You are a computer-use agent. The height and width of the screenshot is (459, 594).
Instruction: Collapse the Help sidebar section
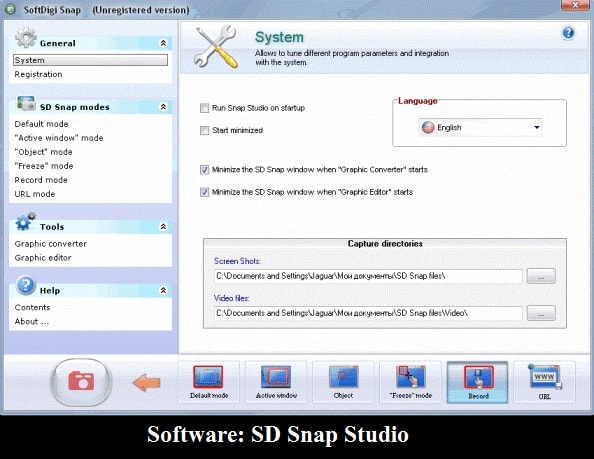tap(163, 290)
